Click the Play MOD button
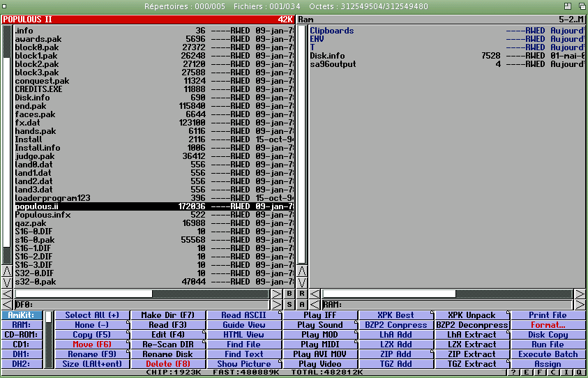The width and height of the screenshot is (588, 378). [x=320, y=335]
